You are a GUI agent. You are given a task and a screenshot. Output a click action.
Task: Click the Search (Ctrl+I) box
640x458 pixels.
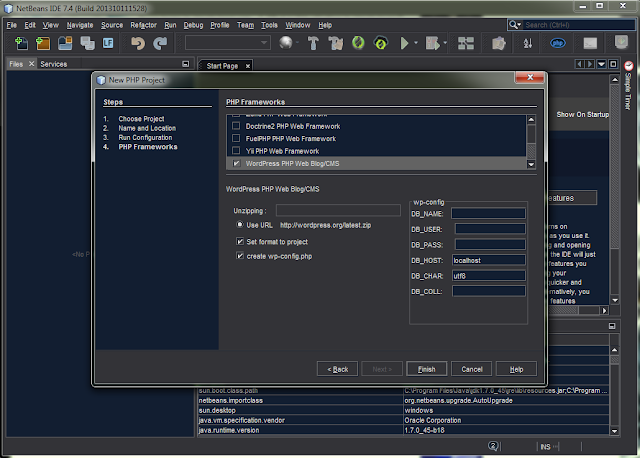click(578, 25)
